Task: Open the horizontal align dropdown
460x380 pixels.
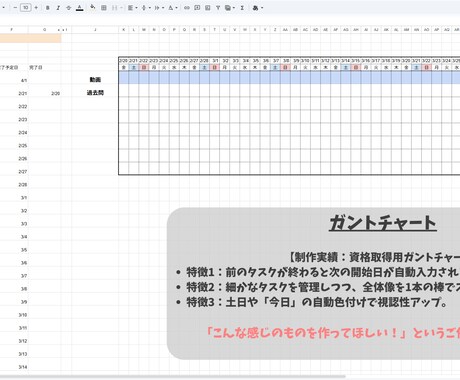Action: click(133, 8)
